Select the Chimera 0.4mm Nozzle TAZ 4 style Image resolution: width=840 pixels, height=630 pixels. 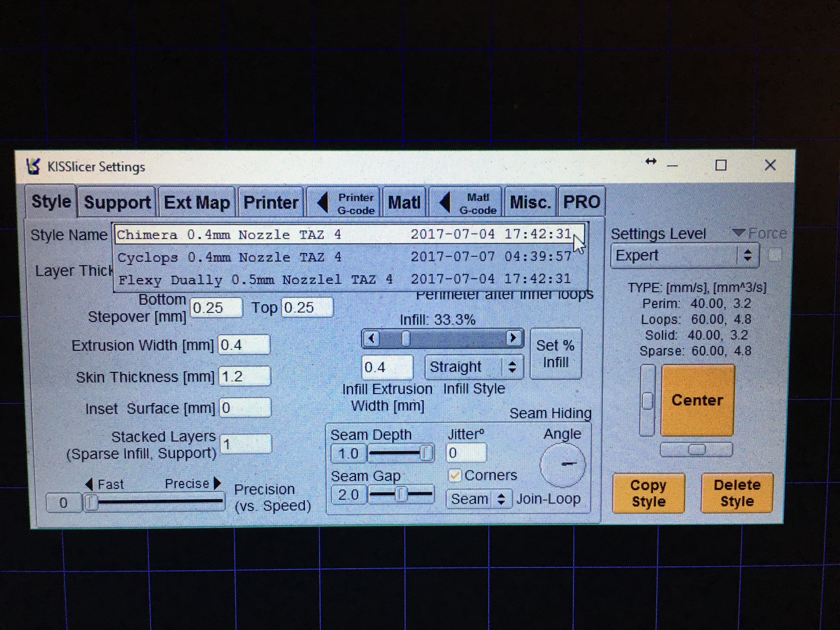click(x=350, y=234)
